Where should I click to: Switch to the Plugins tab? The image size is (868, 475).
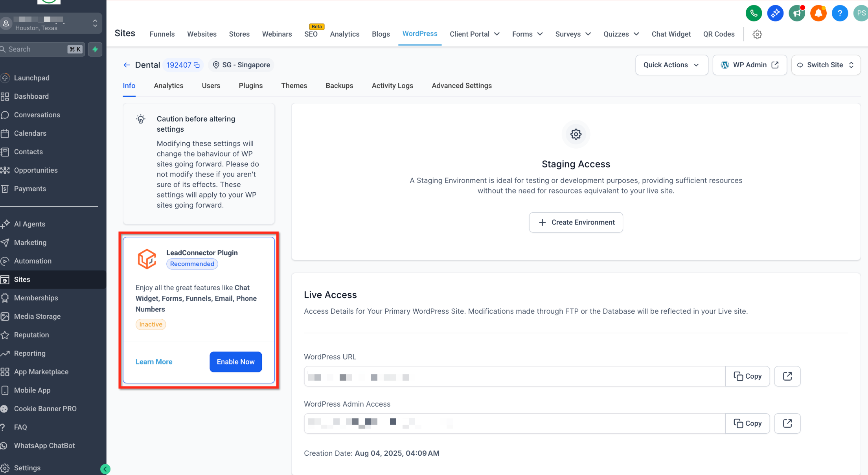click(250, 86)
